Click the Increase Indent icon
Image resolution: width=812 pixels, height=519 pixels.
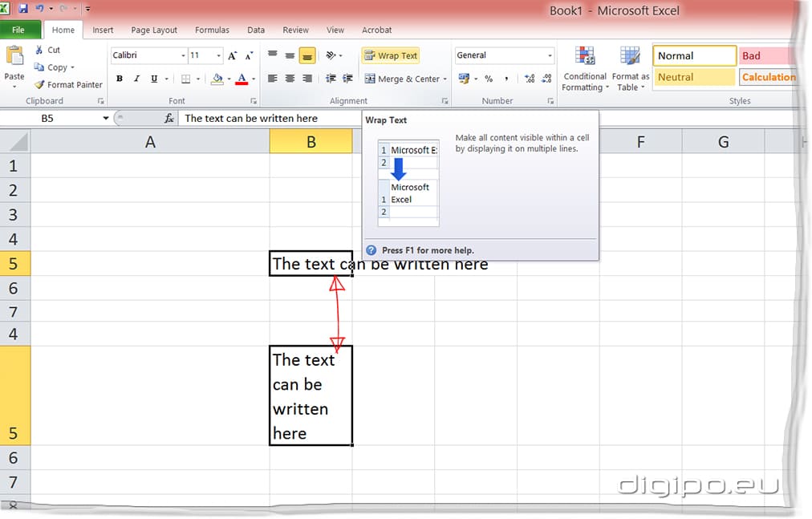pyautogui.click(x=348, y=79)
